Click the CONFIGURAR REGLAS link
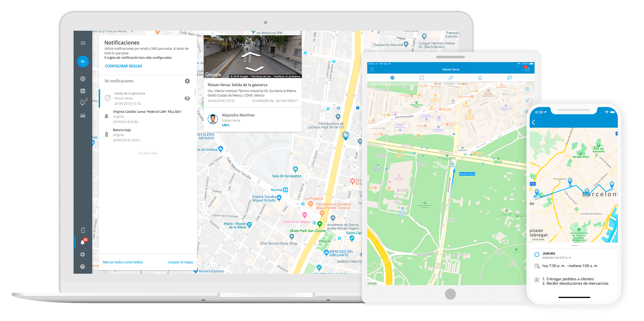This screenshot has height=321, width=644. pos(123,66)
